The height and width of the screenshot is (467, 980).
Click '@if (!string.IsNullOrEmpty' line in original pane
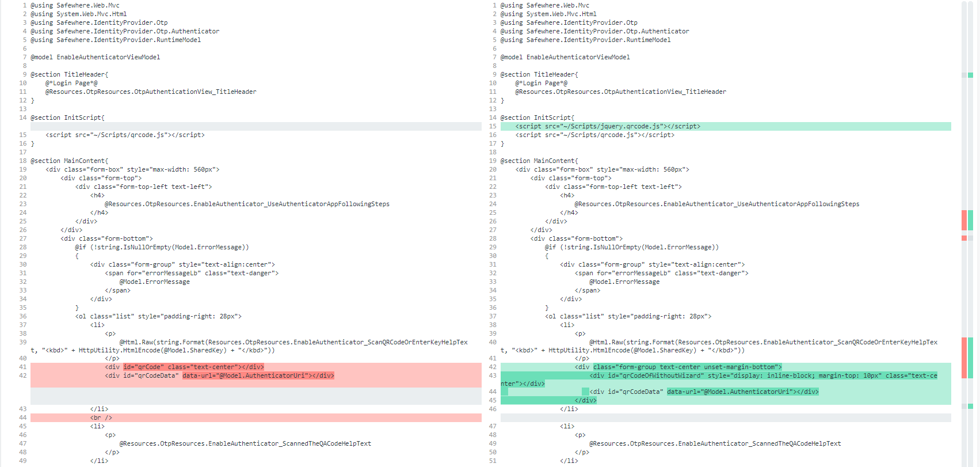tap(162, 247)
